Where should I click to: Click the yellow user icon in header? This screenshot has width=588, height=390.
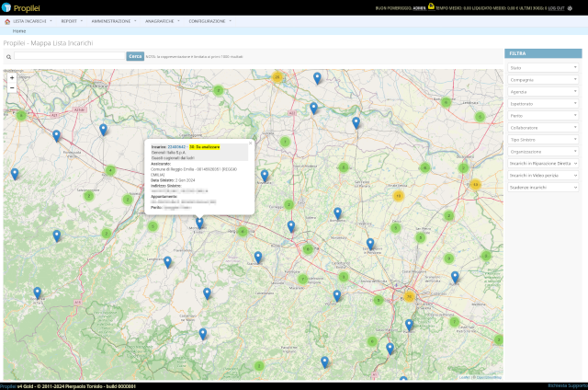pyautogui.click(x=431, y=6)
